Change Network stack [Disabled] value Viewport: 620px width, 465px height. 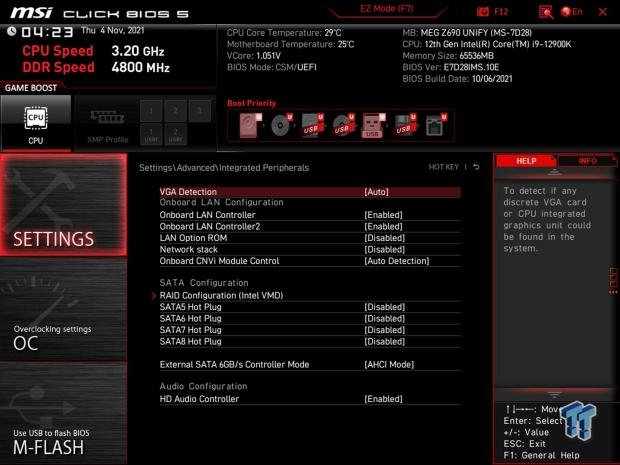[x=384, y=250]
